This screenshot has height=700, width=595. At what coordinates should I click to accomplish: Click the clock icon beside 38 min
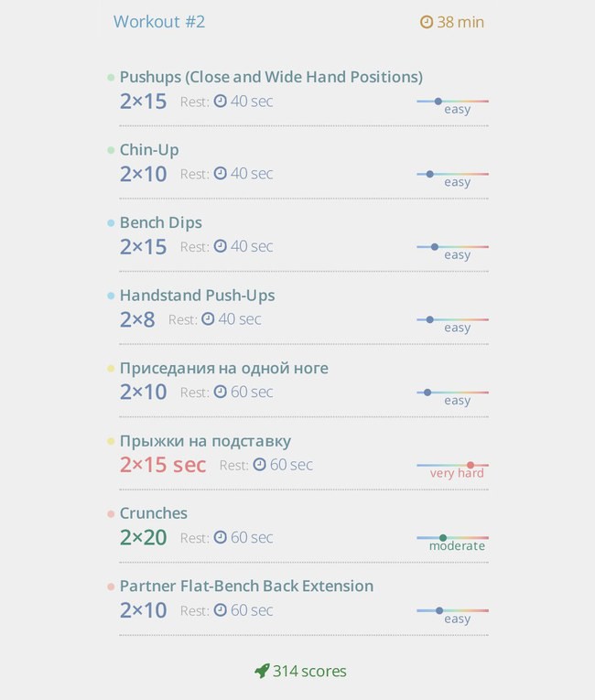(x=427, y=22)
